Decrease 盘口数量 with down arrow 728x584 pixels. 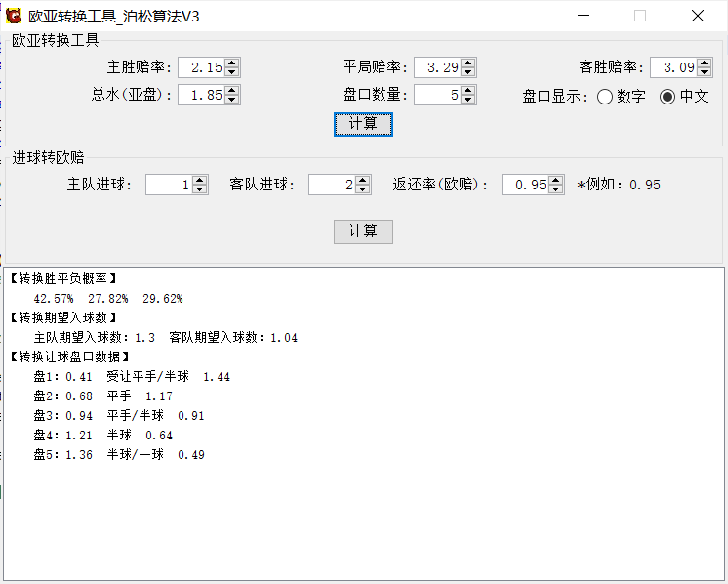468,99
